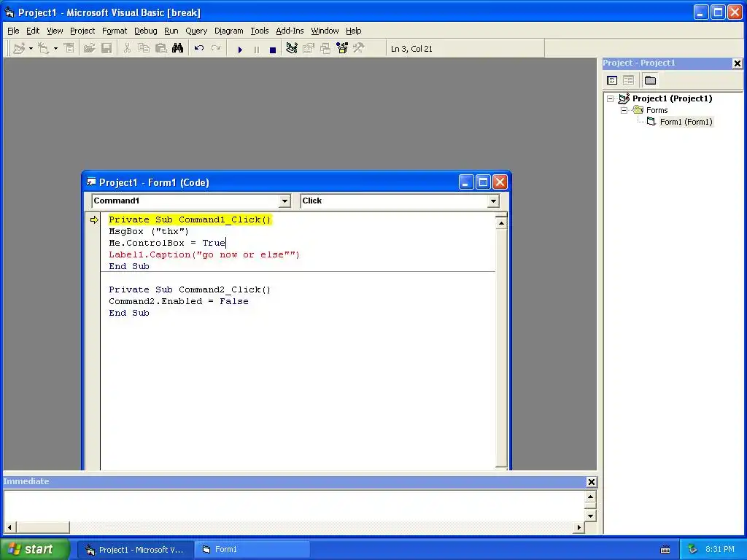Click View Code icon in Project panel
Screen dimensions: 747x560
click(x=612, y=80)
